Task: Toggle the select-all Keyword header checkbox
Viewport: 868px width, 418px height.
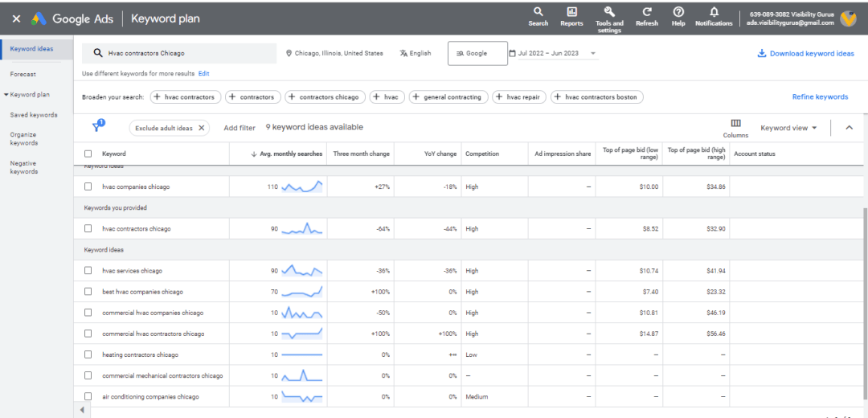Action: coord(88,154)
